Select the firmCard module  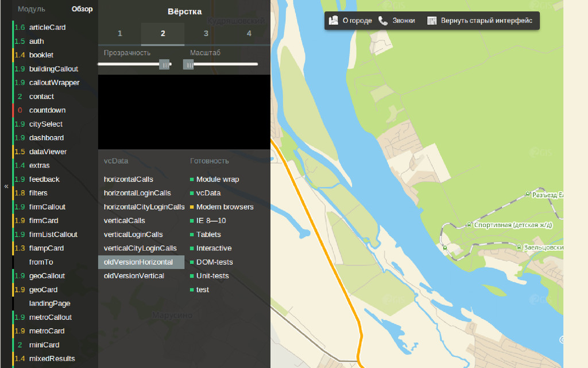tap(44, 221)
